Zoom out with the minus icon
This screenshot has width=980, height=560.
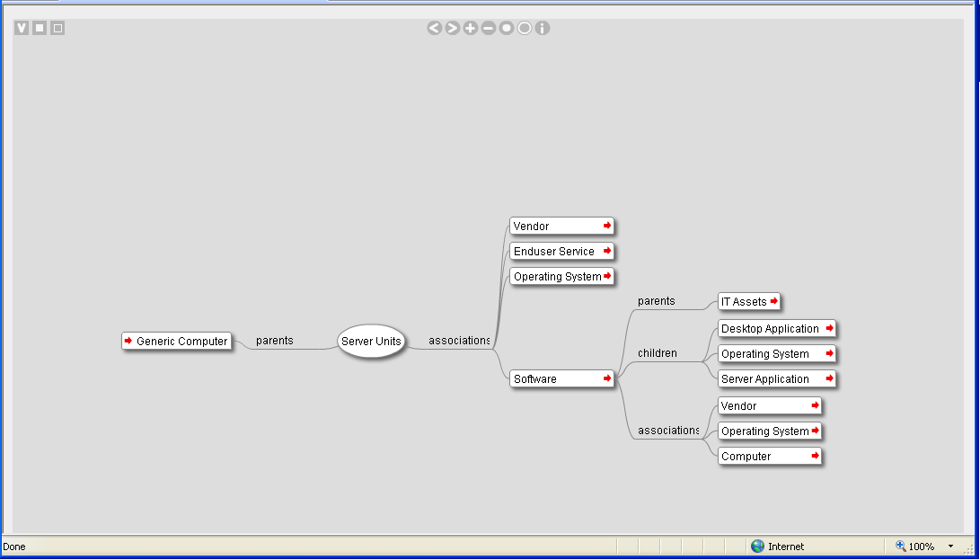489,28
